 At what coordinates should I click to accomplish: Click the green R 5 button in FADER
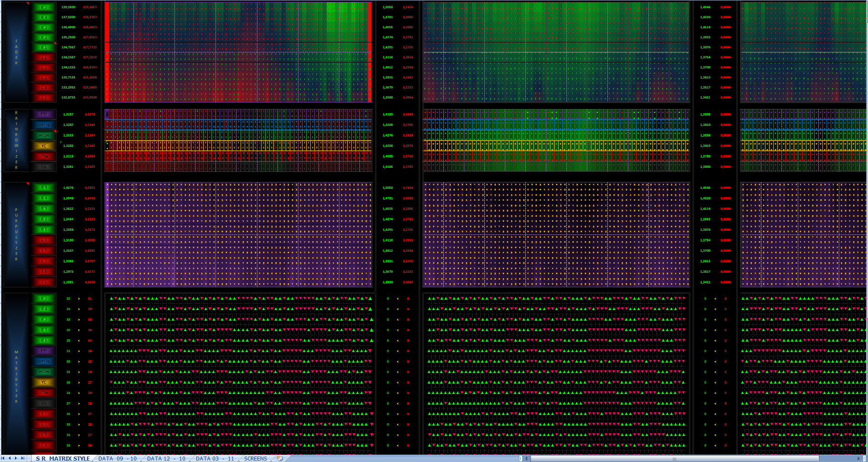[44, 7]
